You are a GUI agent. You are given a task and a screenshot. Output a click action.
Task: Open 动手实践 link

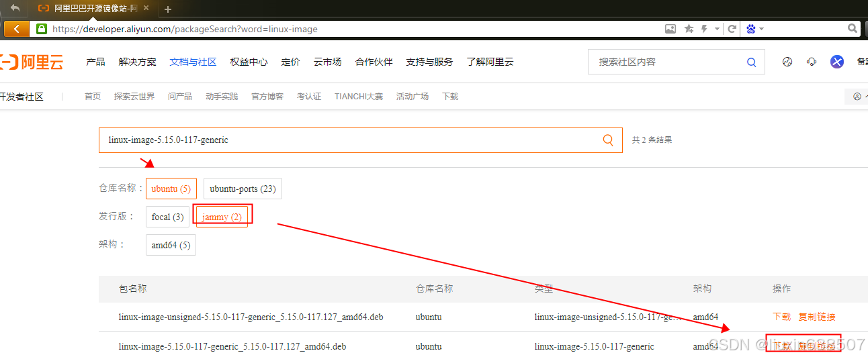point(222,97)
